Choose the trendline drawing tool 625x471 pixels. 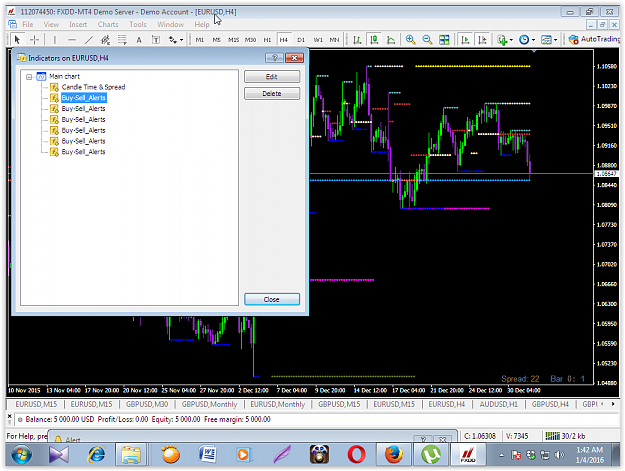[88, 39]
